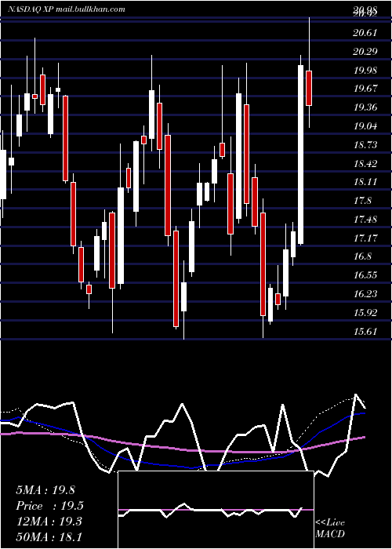Click the 16.55 price axis label
This screenshot has width=392, height=549.
click(365, 274)
